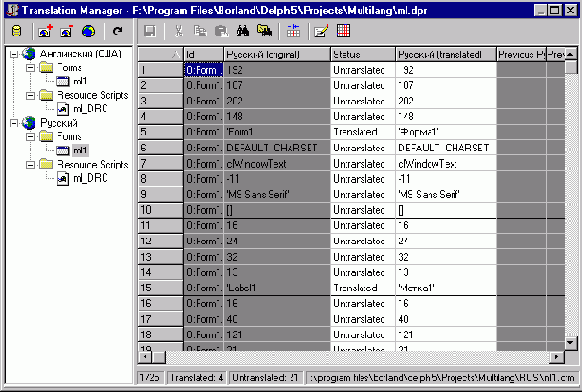This screenshot has height=392, width=582.
Task: Collapse the Русский language tree node
Action: (x=11, y=123)
